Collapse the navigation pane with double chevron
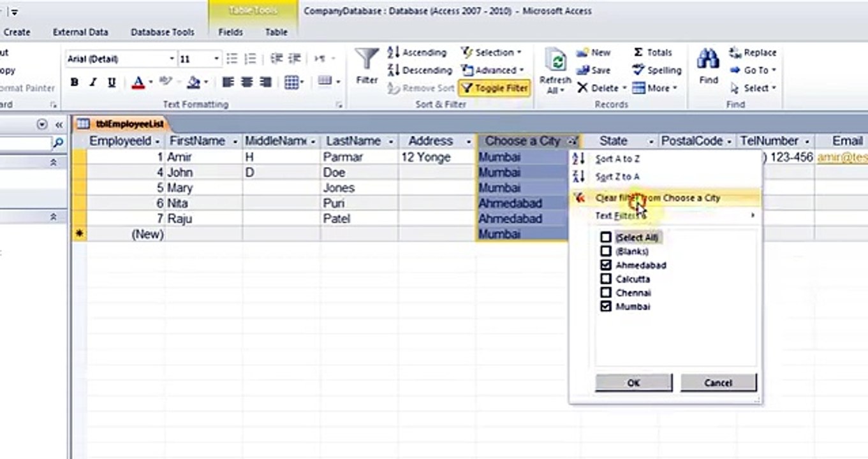Image resolution: width=868 pixels, height=459 pixels. click(x=59, y=124)
